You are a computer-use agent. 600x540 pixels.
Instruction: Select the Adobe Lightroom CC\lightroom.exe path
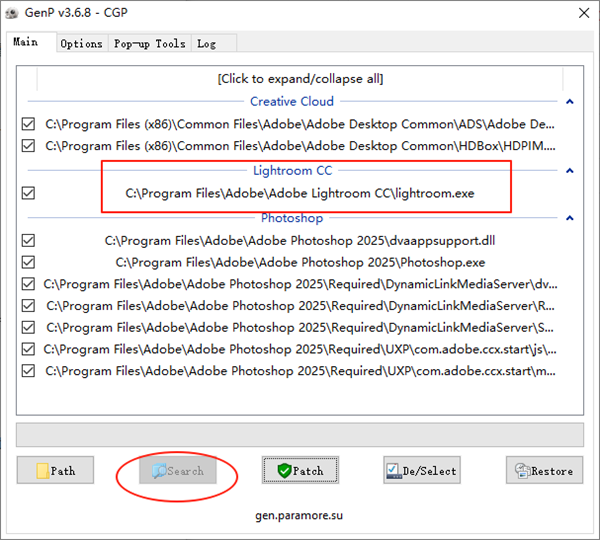coord(300,193)
